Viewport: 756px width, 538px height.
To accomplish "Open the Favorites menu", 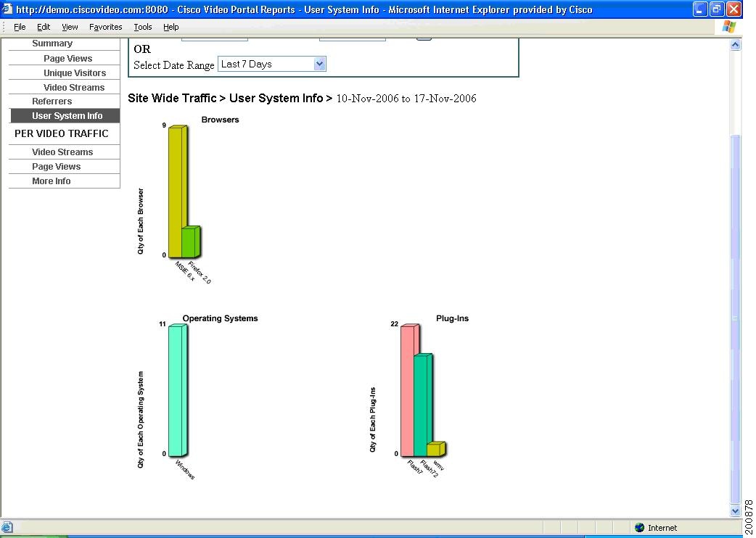I will point(105,27).
